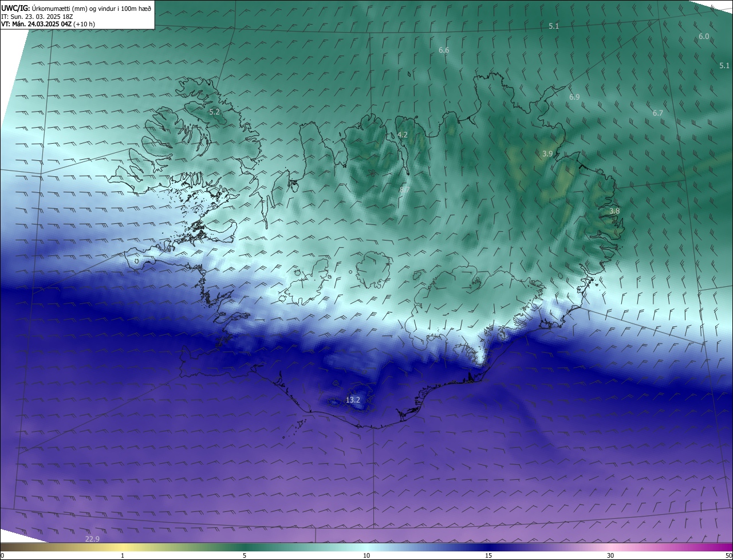733x560 pixels.
Task: Click the '30' tick label on the colour scale
Action: (x=610, y=555)
